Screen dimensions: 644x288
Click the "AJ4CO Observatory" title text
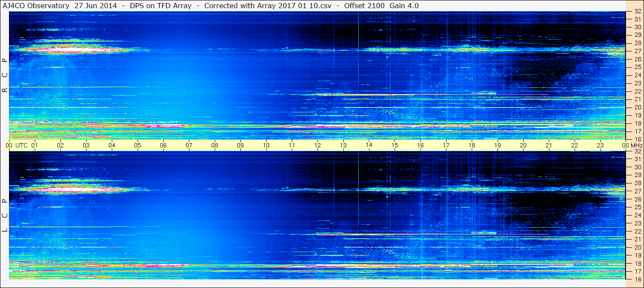[x=36, y=6]
